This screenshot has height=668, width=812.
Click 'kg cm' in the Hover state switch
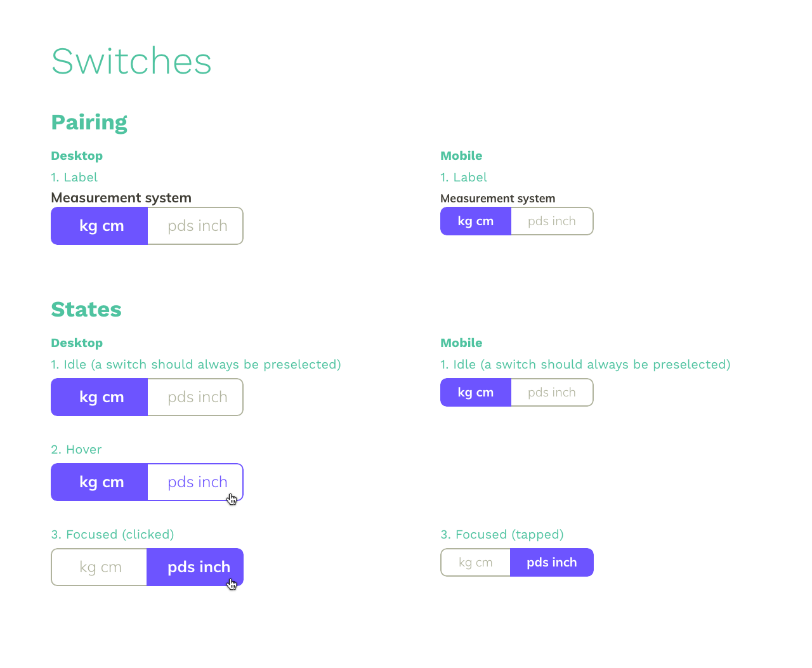point(100,482)
